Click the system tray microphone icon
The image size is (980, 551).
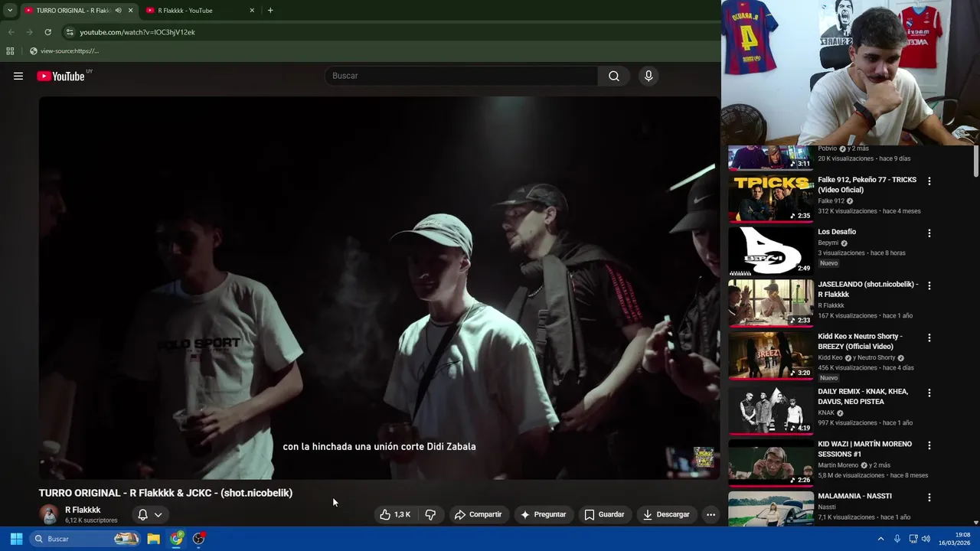(897, 539)
